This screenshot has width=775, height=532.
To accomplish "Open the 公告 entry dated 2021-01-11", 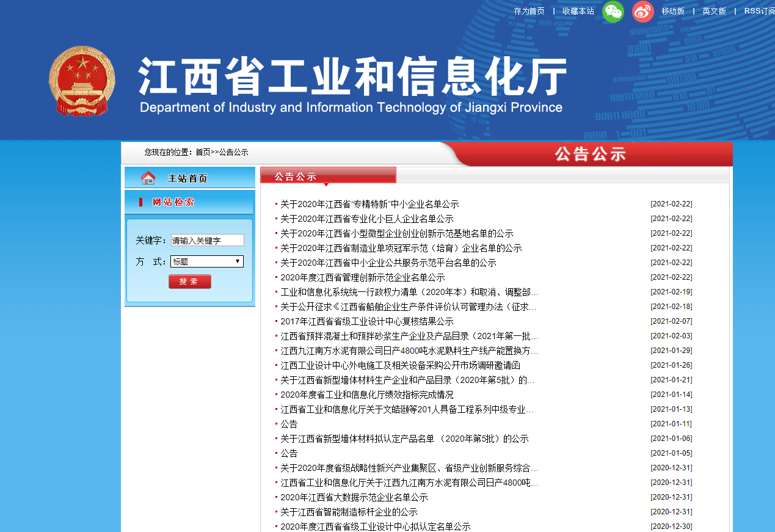I will click(x=289, y=424).
